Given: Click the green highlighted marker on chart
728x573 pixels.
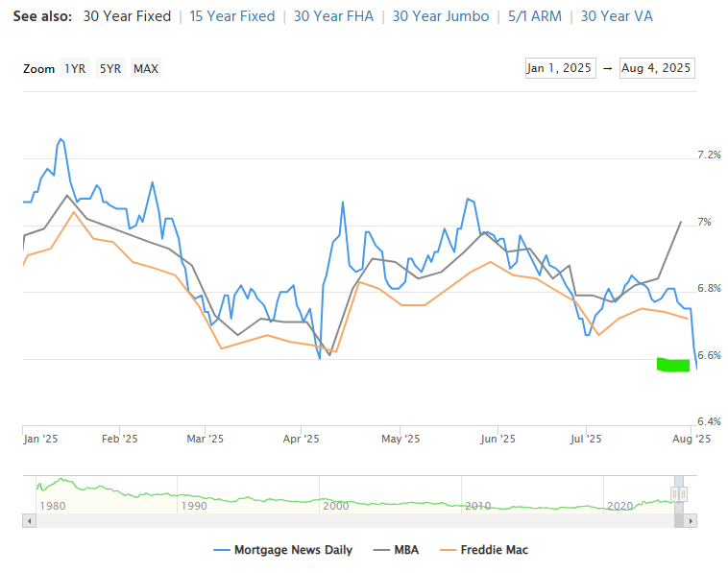Looking at the screenshot, I should 672,365.
